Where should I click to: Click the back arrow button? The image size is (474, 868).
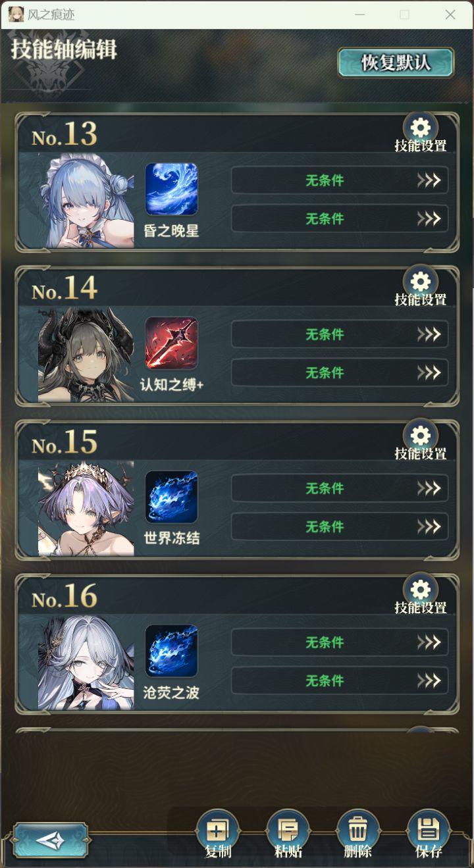point(51,840)
